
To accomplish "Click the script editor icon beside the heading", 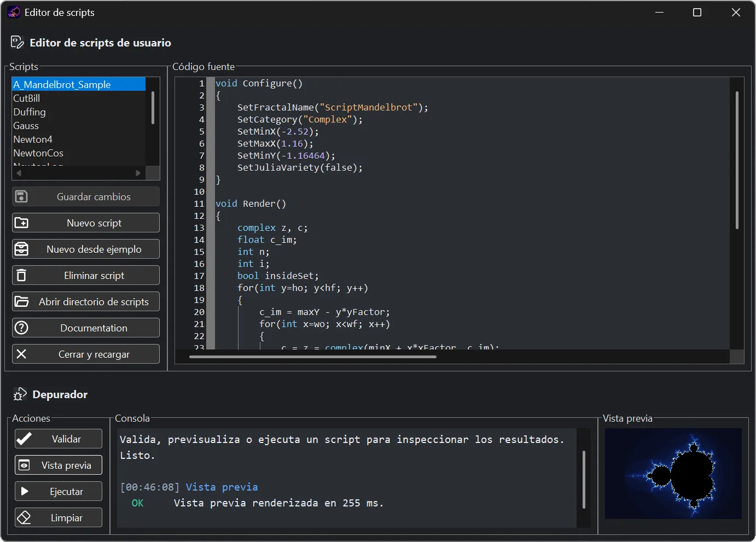I will point(18,43).
